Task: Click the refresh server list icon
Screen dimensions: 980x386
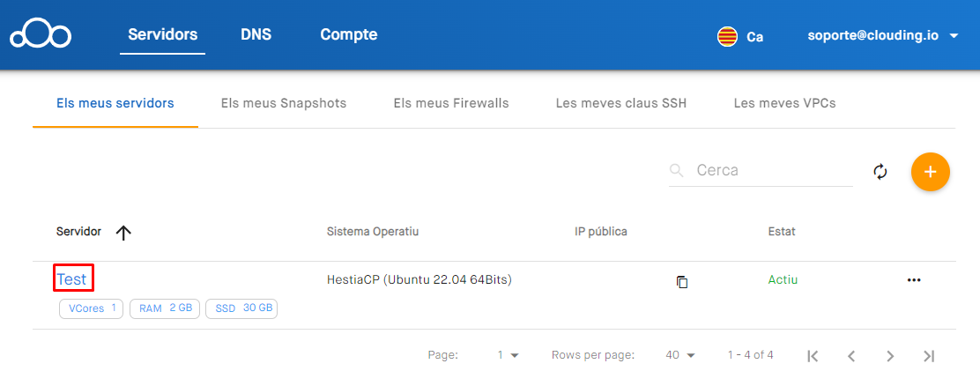Action: coord(880,171)
